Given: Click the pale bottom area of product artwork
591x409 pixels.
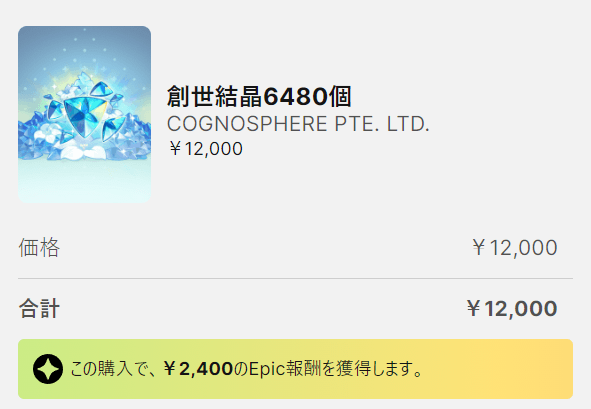Looking at the screenshot, I should coord(84,181).
